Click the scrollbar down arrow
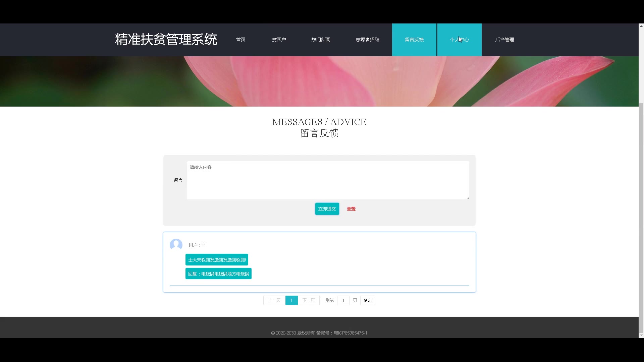 (641, 335)
